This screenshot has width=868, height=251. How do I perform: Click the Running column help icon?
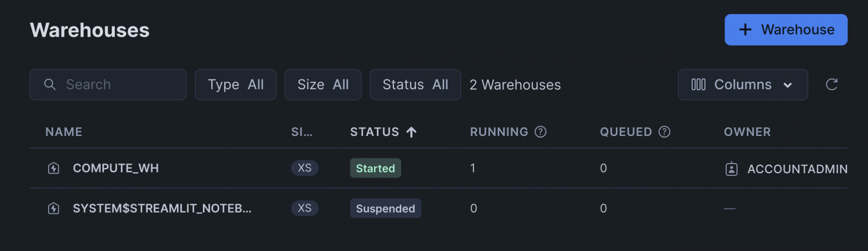pos(541,132)
